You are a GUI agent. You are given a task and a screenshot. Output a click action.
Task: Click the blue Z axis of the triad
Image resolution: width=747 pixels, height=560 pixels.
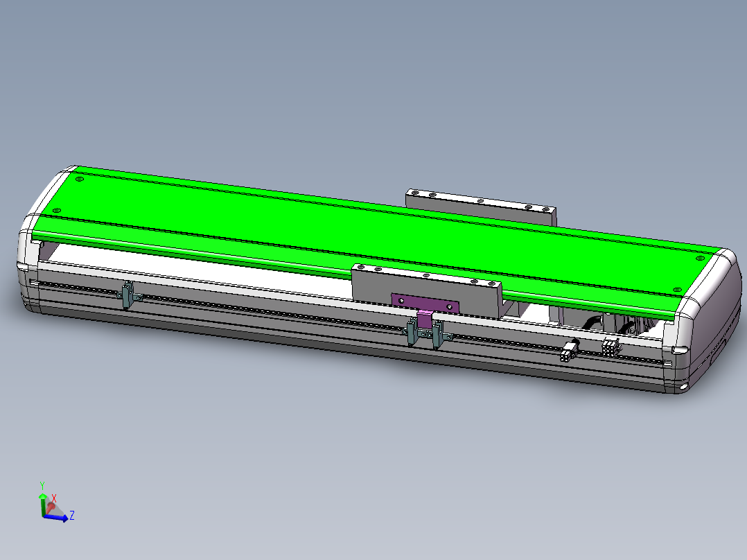[56, 518]
